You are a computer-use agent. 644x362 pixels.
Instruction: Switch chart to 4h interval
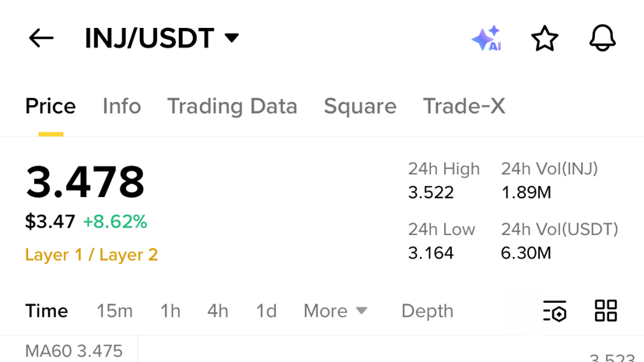click(x=218, y=311)
